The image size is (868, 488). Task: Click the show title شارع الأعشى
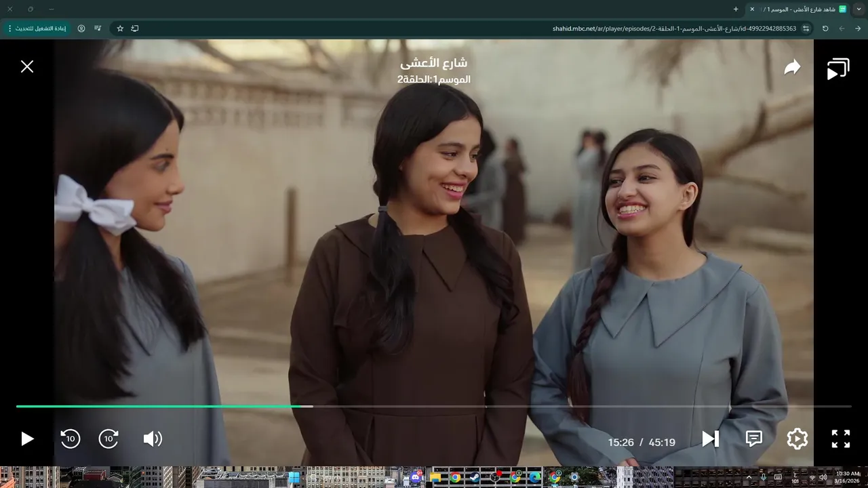point(433,63)
